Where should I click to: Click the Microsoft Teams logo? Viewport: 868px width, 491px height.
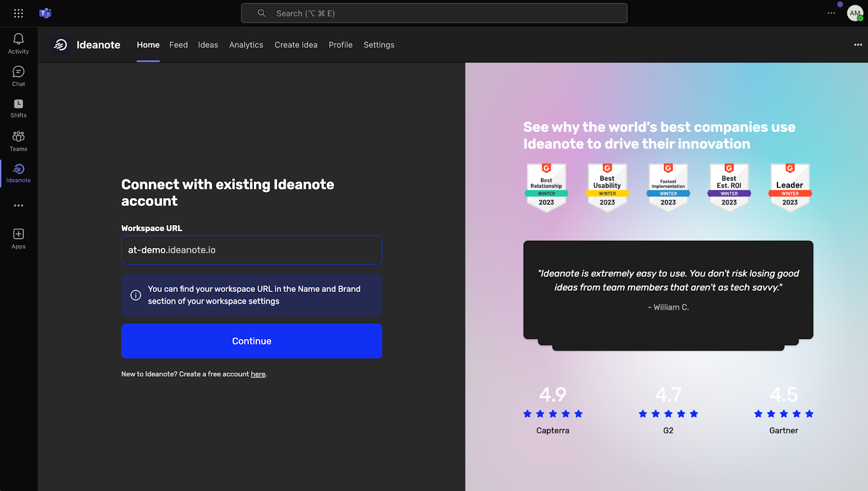tap(45, 13)
